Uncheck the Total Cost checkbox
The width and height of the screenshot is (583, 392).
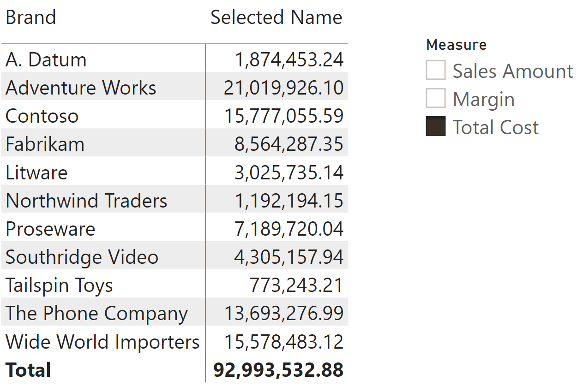[436, 127]
